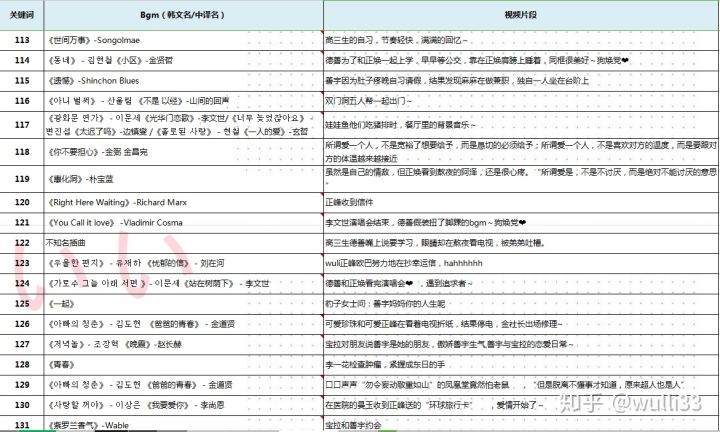Click the "宝拉对朋友说善宇是她的朋友" video cell

521,344
